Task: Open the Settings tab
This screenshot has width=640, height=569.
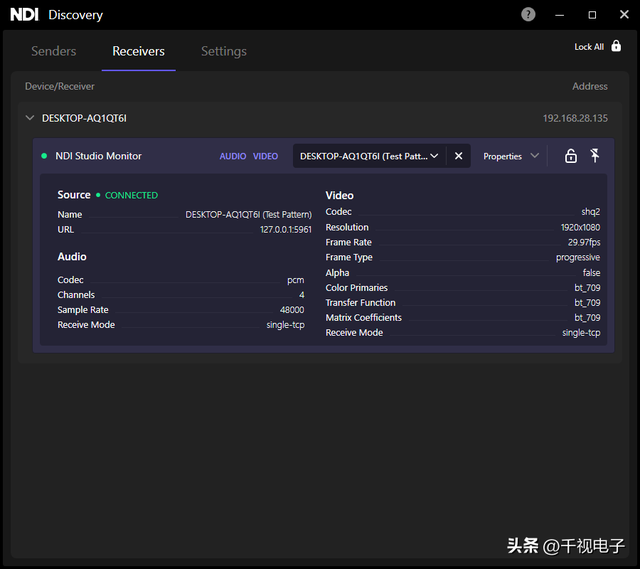Action: (x=224, y=51)
